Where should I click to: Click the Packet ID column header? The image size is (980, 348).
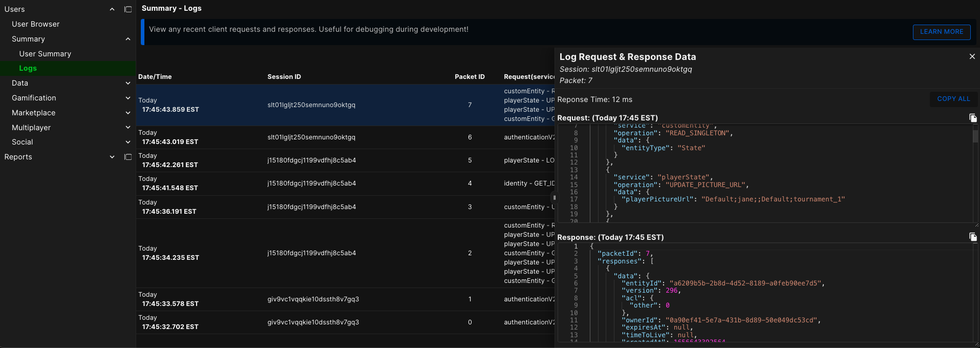[470, 77]
